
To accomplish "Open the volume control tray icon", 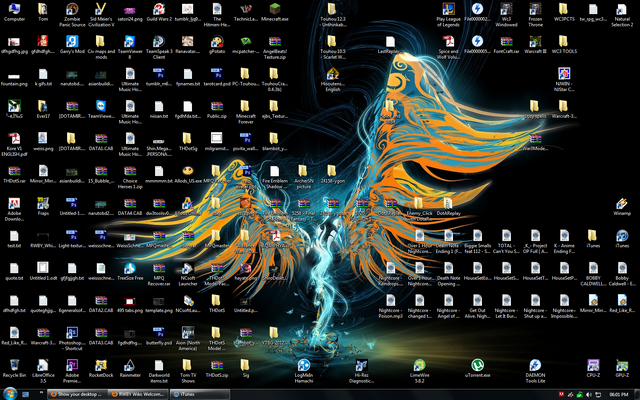I will pos(589,394).
